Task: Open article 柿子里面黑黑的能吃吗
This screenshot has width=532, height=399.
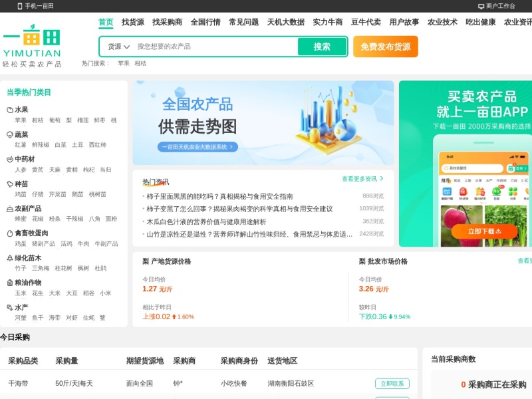Action: pyautogui.click(x=219, y=196)
